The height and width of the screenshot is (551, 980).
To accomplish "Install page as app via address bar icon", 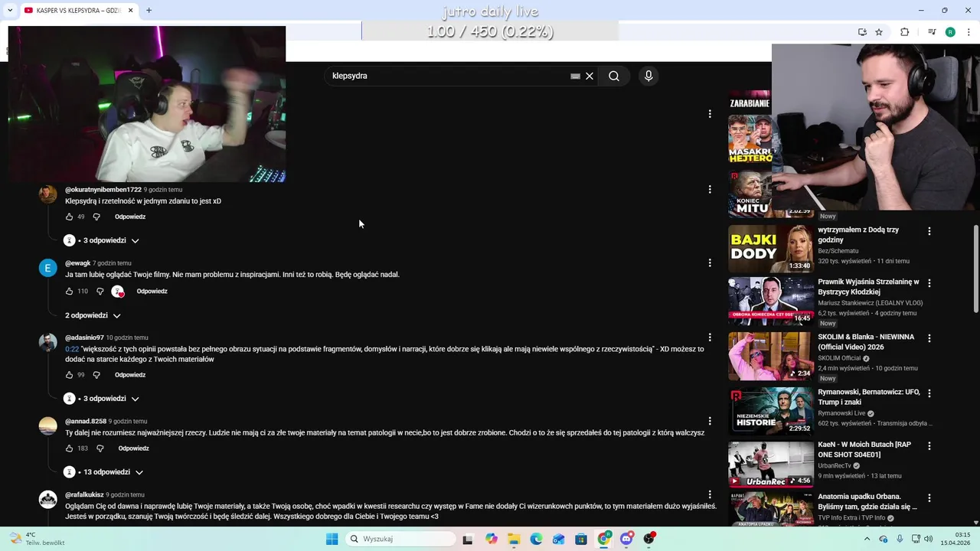I will [x=862, y=32].
